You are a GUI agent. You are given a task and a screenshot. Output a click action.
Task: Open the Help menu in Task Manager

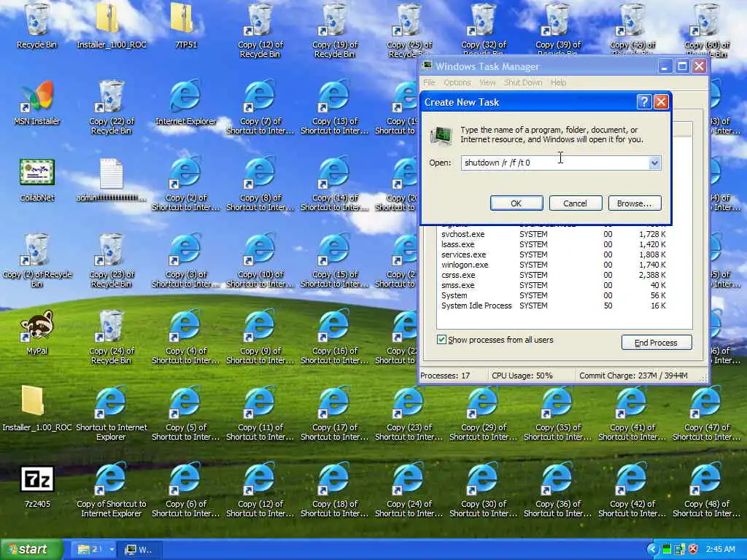click(x=558, y=82)
